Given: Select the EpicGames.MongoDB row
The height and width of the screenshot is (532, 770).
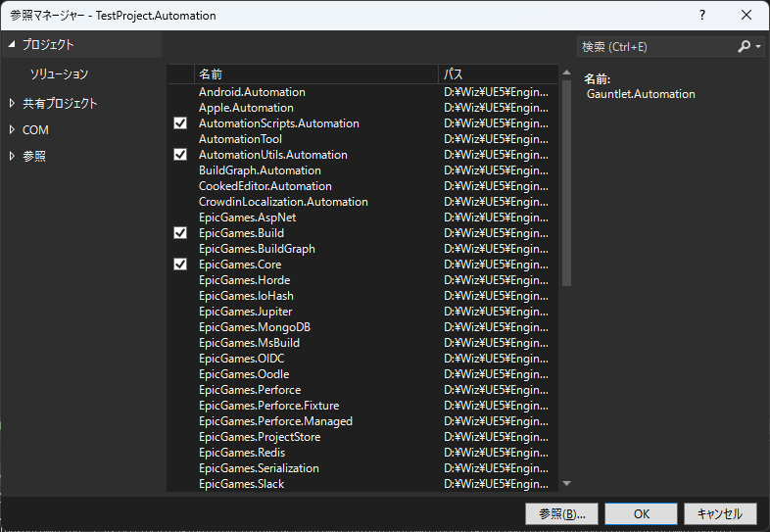Looking at the screenshot, I should click(x=363, y=327).
